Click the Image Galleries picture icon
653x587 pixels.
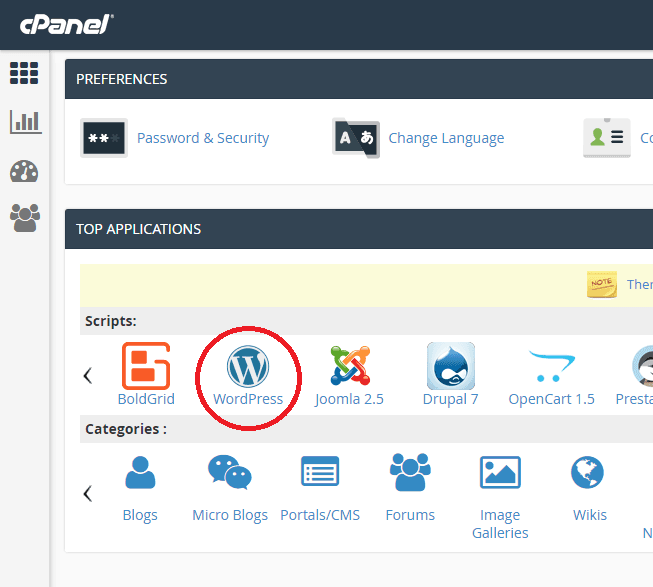coord(500,472)
